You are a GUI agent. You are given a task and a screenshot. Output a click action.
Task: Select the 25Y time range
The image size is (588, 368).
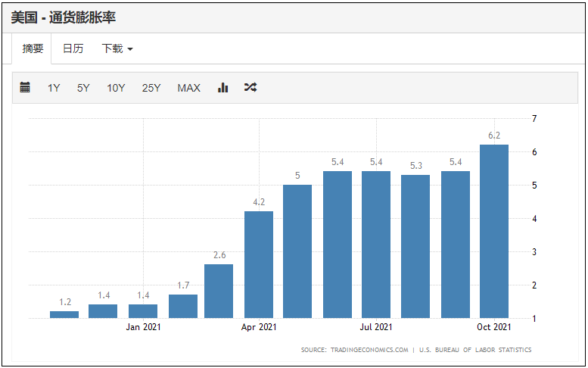coord(151,88)
